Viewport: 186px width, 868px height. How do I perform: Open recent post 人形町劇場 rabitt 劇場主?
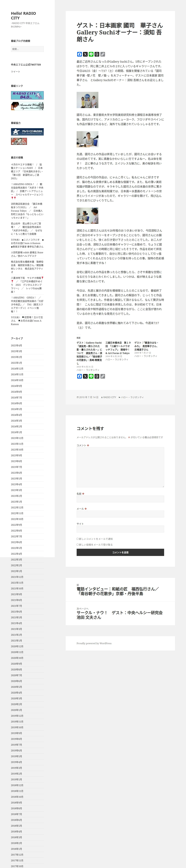coord(27,254)
